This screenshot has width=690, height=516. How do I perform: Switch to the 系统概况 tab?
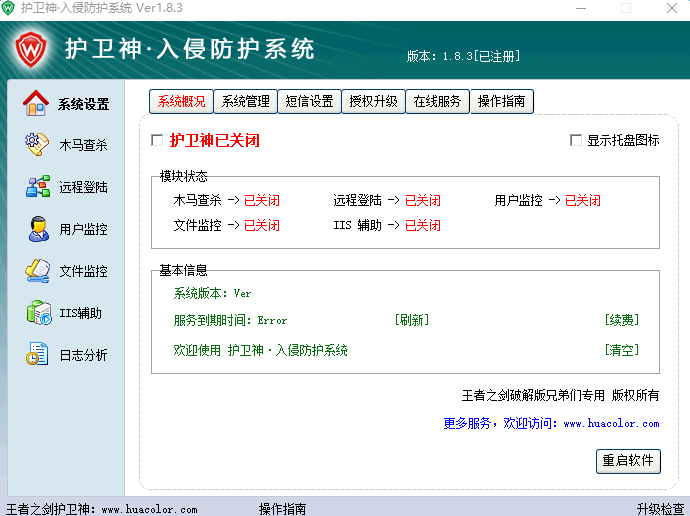pyautogui.click(x=181, y=102)
